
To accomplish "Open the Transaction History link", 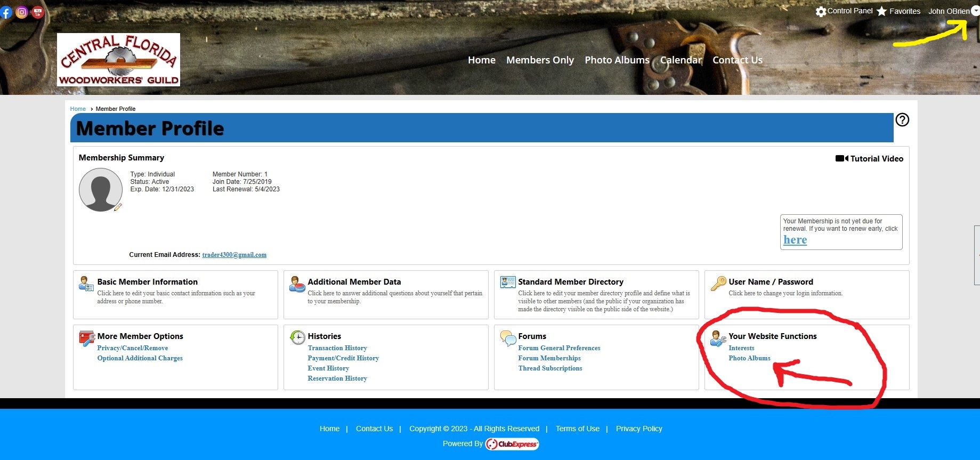I will click(337, 348).
